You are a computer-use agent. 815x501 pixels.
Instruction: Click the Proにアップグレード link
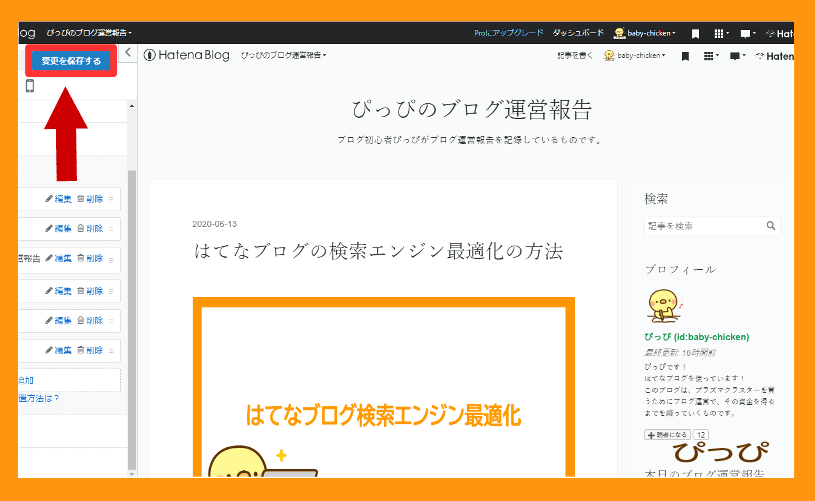tap(508, 33)
